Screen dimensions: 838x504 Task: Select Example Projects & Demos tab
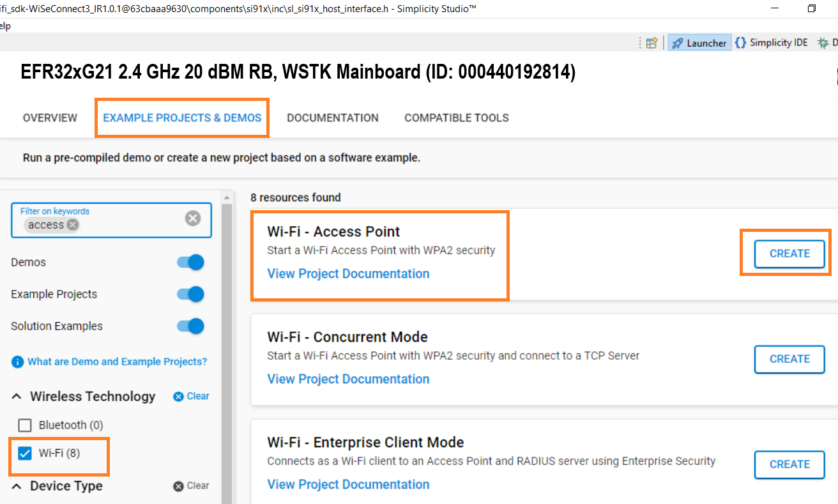(x=182, y=118)
